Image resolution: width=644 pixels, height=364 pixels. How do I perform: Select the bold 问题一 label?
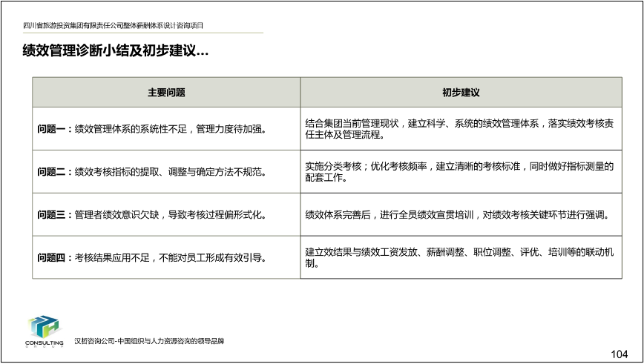53,129
